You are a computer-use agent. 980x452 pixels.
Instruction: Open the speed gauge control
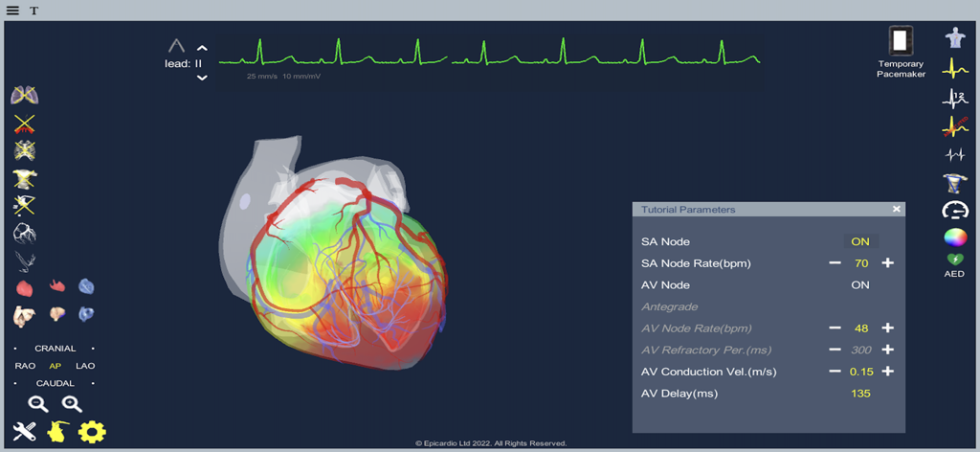coord(955,210)
